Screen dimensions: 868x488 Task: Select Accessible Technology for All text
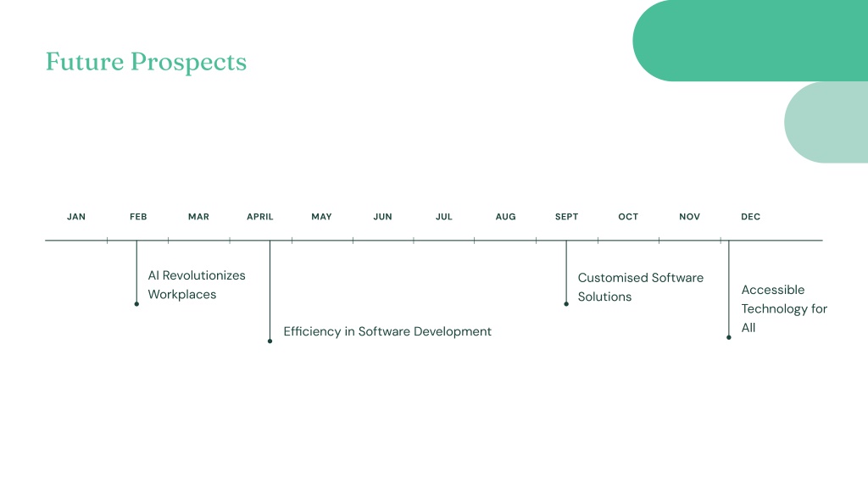point(784,308)
